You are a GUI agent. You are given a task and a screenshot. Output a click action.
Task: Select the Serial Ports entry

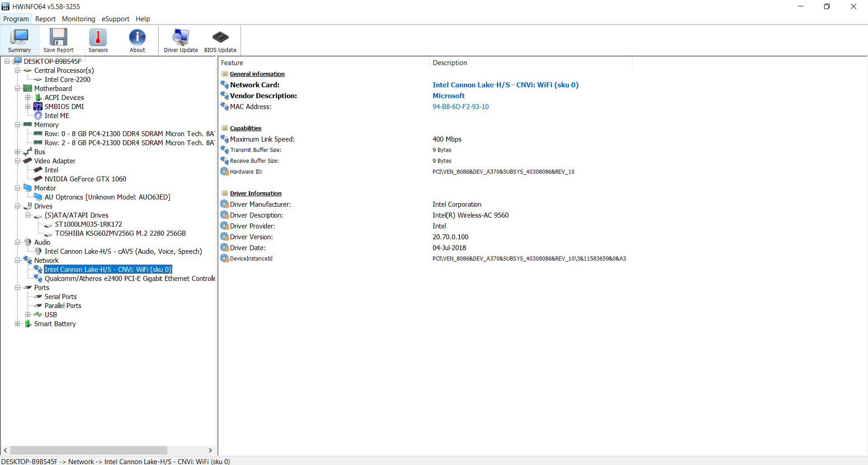coord(61,297)
